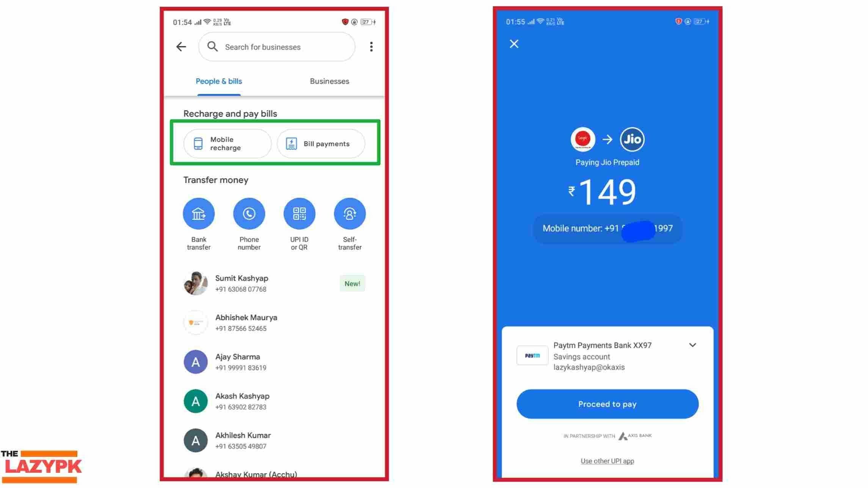Click the three-dot menu on People and bills

pos(371,47)
